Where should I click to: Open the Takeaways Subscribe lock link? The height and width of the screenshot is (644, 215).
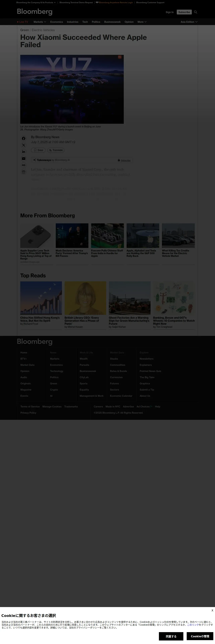tap(124, 160)
